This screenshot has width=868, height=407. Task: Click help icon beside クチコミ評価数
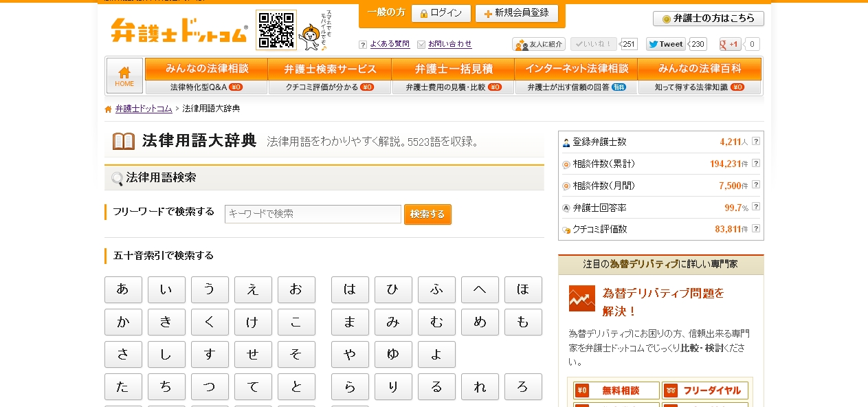coord(755,229)
